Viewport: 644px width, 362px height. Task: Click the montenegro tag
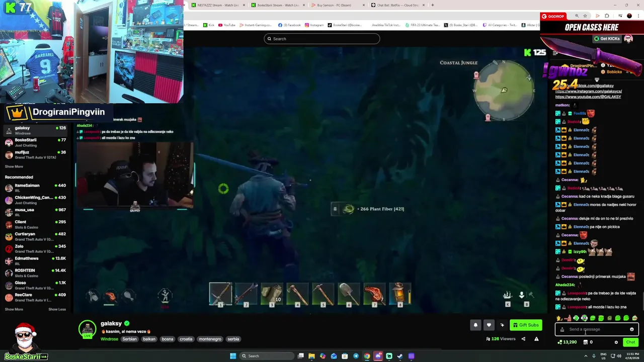click(x=210, y=339)
